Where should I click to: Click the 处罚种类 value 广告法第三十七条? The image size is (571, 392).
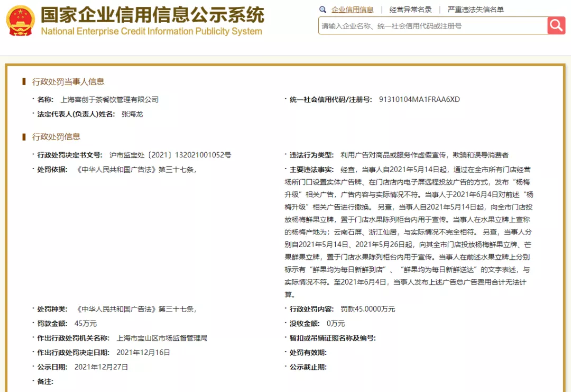(135, 309)
